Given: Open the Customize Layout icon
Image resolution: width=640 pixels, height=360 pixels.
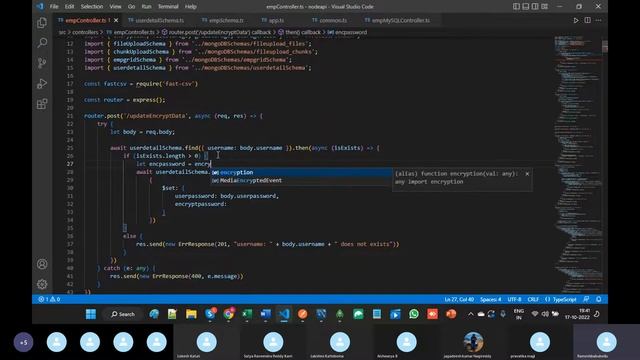Looking at the screenshot, I should click(x=544, y=7).
